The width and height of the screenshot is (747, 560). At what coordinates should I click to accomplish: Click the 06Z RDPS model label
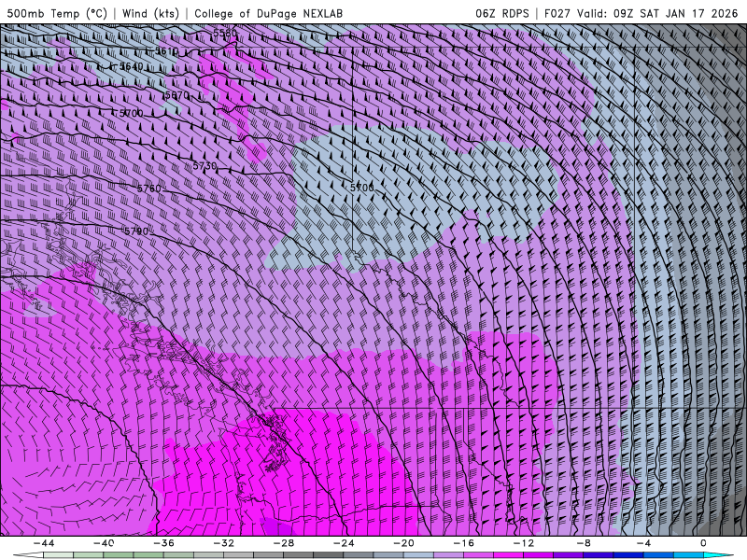[x=504, y=13]
